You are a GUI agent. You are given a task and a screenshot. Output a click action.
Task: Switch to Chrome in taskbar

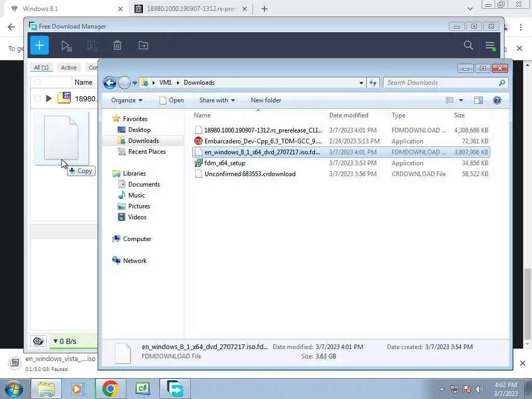110,389
